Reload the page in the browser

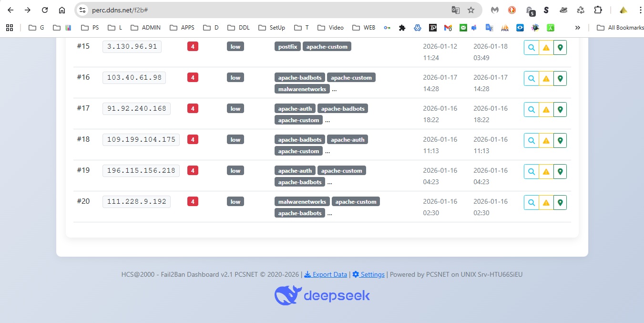point(45,10)
